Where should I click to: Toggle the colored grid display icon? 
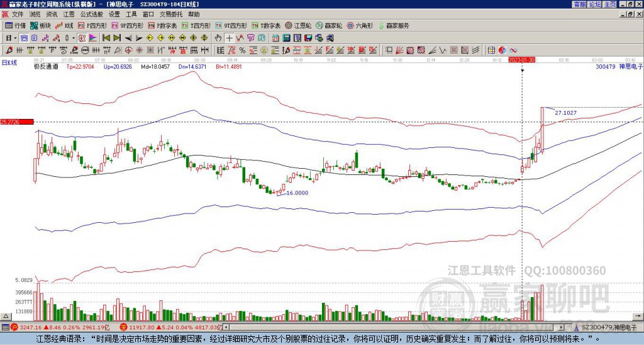point(491,50)
